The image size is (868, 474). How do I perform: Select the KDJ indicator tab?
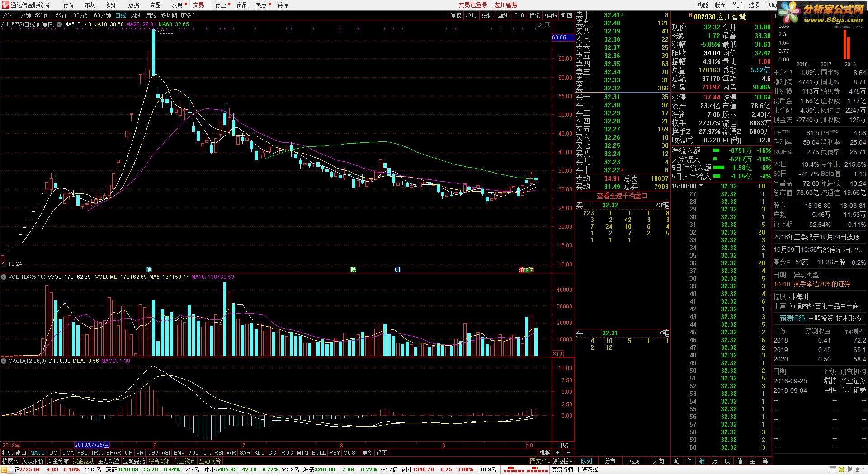pyautogui.click(x=259, y=453)
